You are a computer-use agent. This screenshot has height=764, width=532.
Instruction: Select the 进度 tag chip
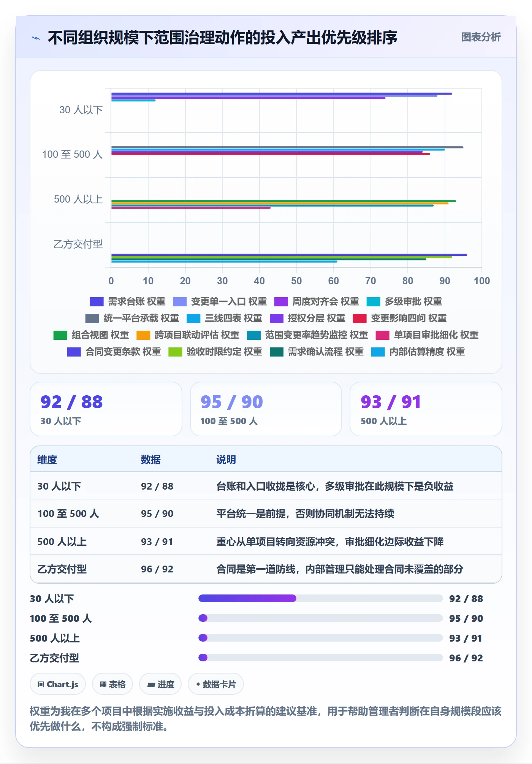160,685
